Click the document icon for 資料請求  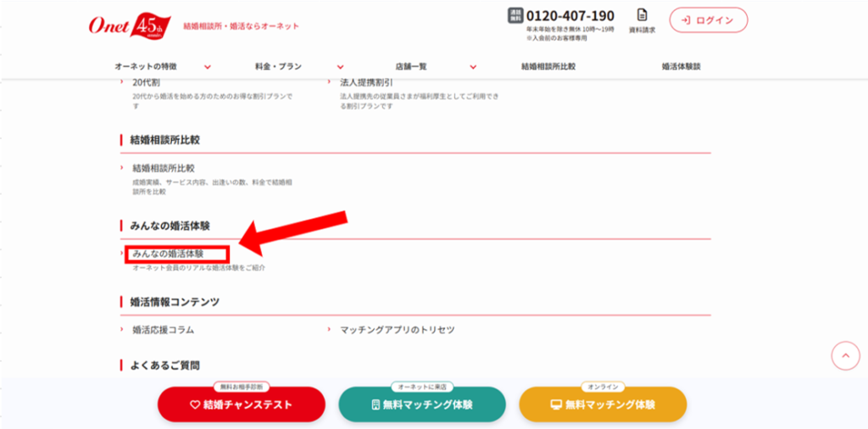pos(643,15)
